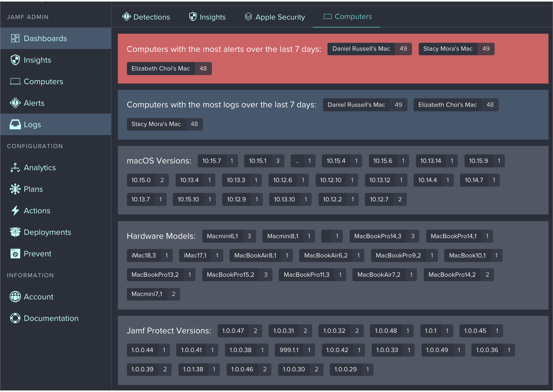Click the Alerts diamond icon in sidebar

pyautogui.click(x=15, y=103)
